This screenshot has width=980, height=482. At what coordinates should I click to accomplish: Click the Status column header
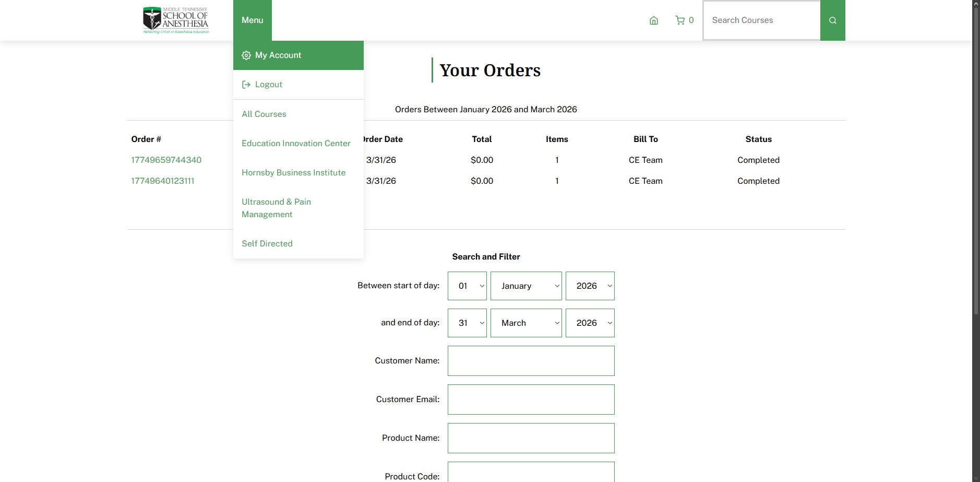(x=758, y=139)
